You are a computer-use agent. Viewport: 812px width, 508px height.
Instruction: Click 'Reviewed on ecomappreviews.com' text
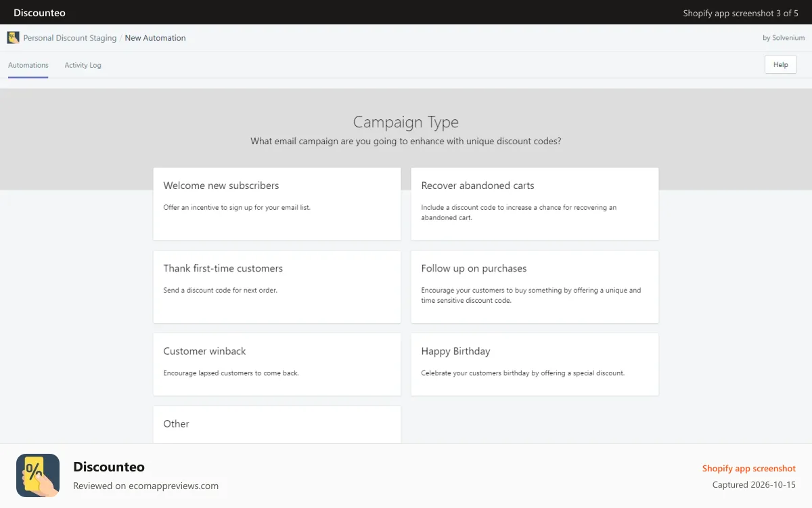(145, 486)
